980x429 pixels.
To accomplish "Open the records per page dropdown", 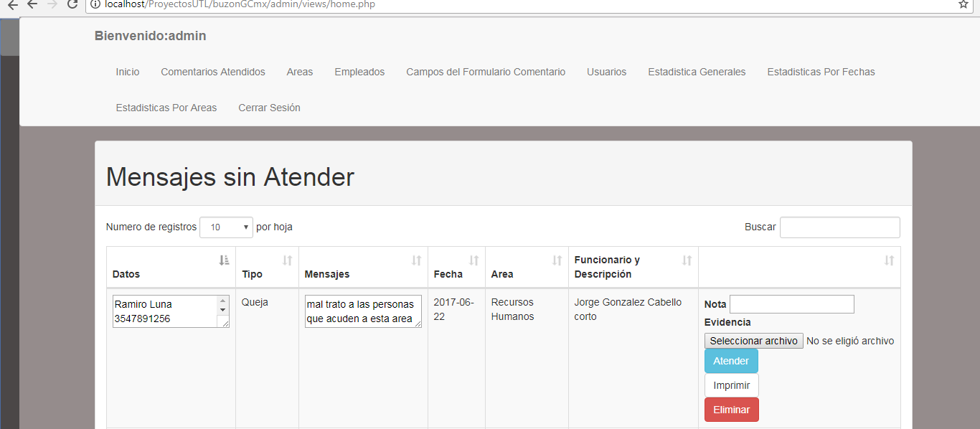I will 226,227.
